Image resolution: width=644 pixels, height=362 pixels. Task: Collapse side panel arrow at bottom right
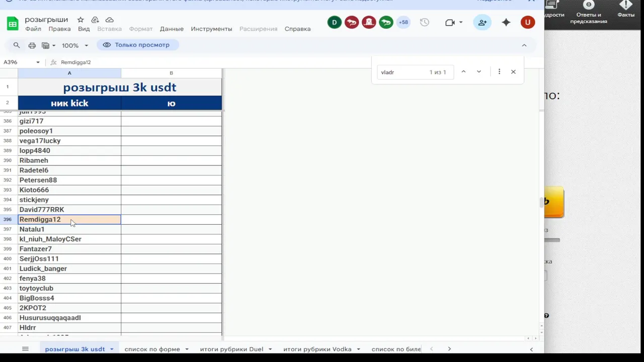coord(531,349)
